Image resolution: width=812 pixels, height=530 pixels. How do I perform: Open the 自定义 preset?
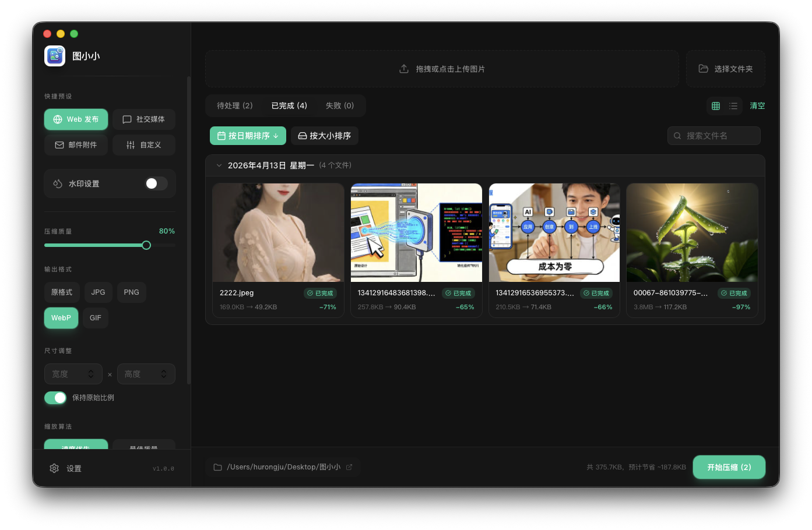(x=144, y=145)
